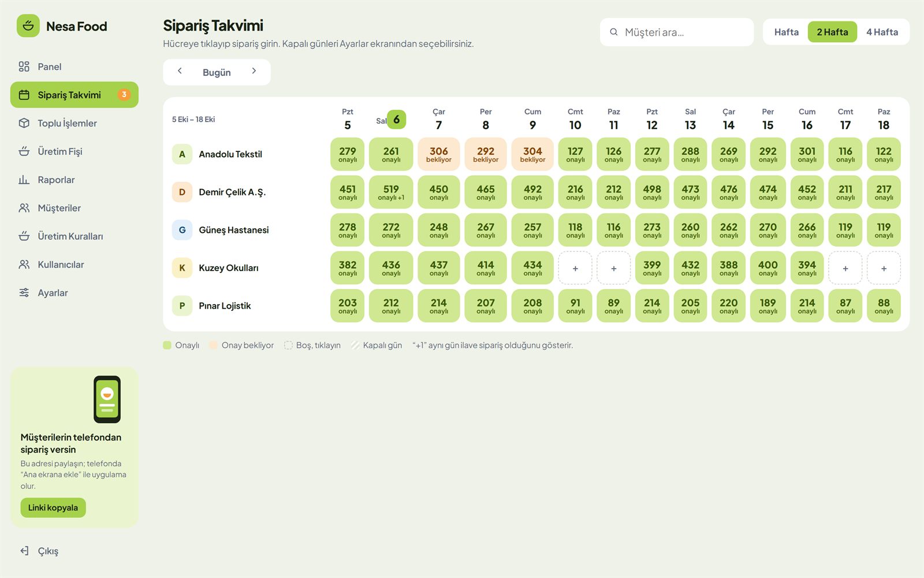Screen dimensions: 924x578
Task: Open Pınar Lojistik 87 onaylı cell
Action: [x=845, y=306]
